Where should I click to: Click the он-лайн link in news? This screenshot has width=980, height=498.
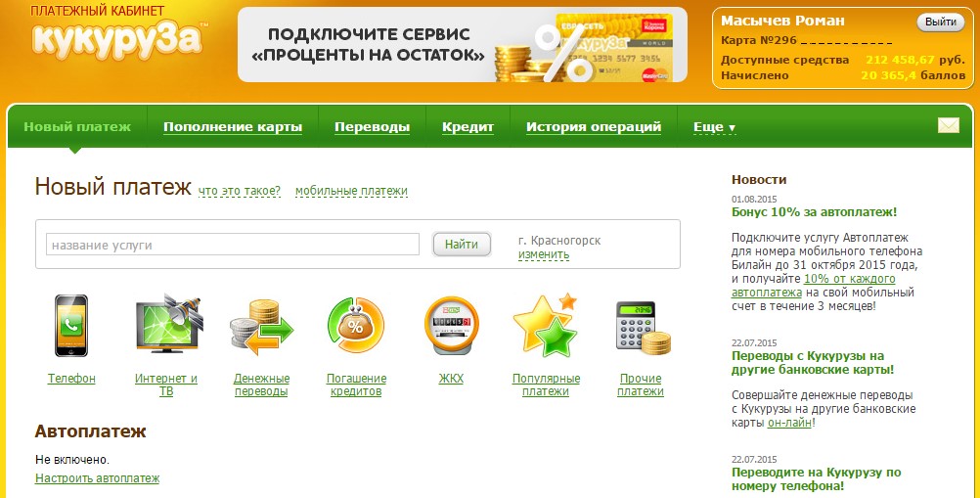pos(789,423)
